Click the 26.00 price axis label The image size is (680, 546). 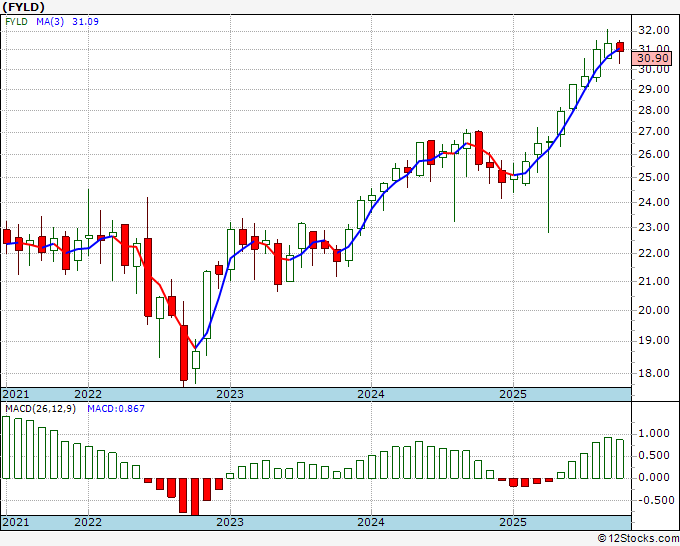click(x=654, y=154)
